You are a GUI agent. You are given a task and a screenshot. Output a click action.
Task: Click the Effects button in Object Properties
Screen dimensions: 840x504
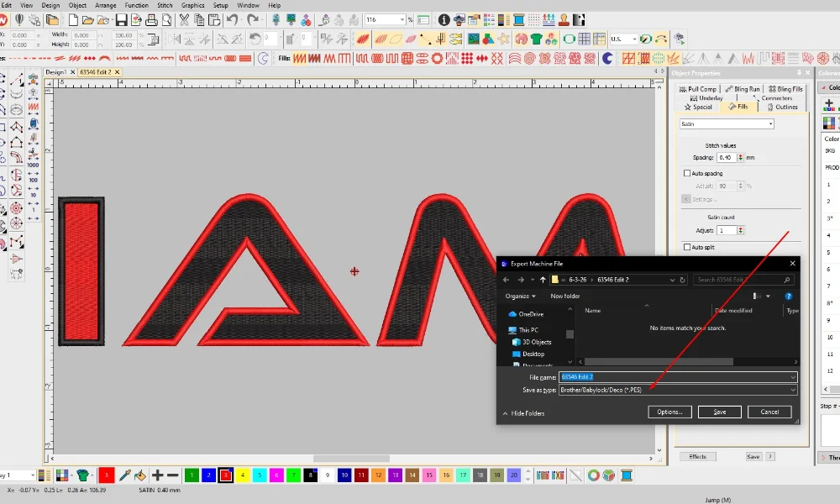(697, 457)
